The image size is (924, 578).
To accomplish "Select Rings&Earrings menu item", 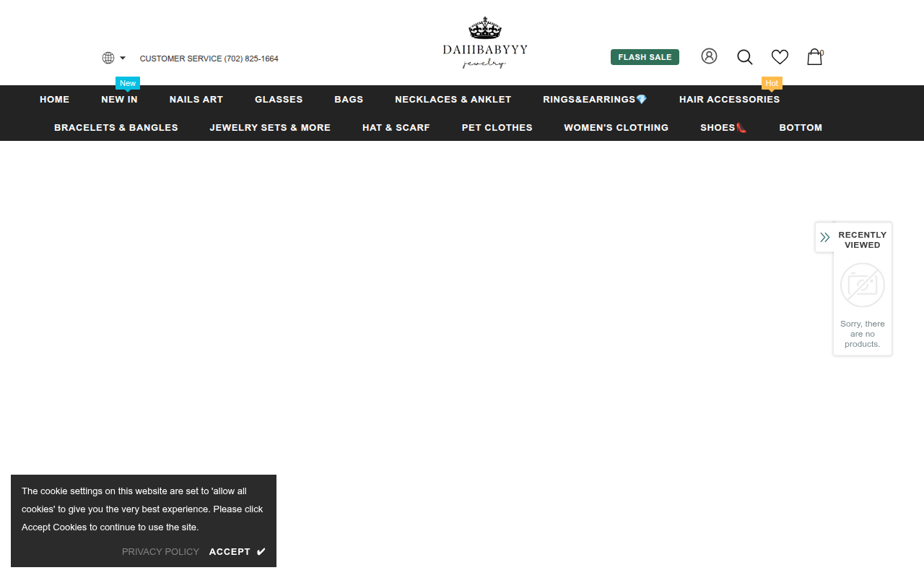I will point(595,100).
